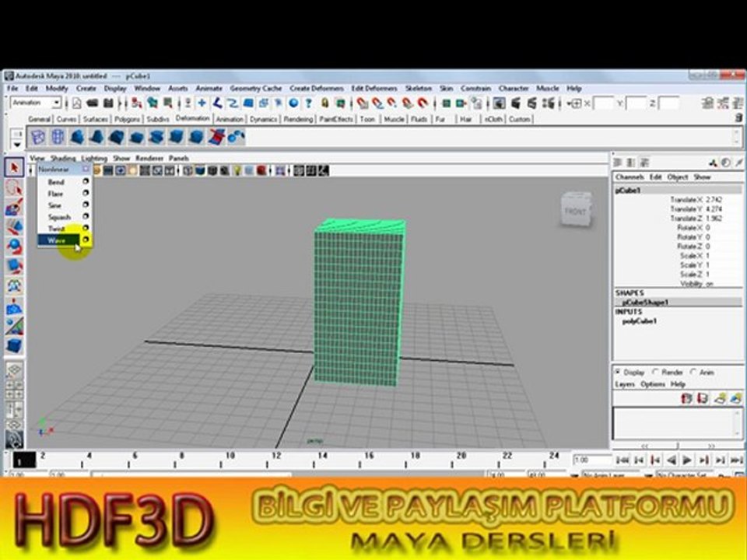Click the Save Scene disk icon
Screen dimensions: 747x560
[108, 103]
